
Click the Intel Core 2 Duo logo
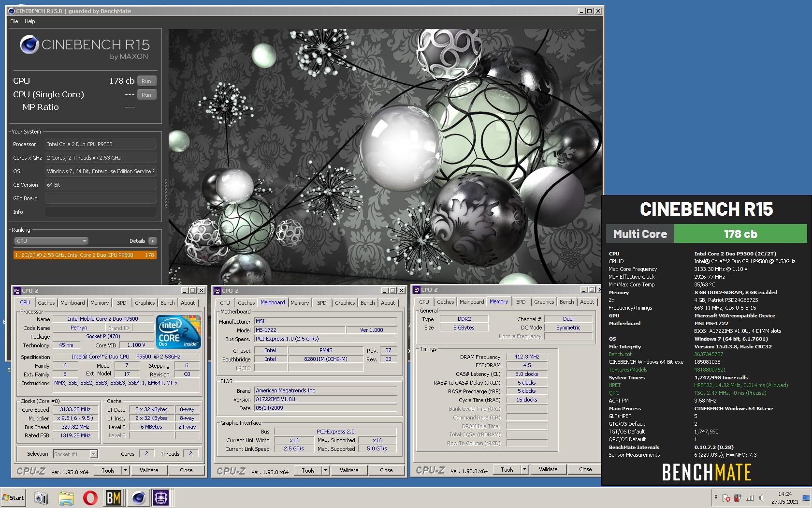(178, 331)
